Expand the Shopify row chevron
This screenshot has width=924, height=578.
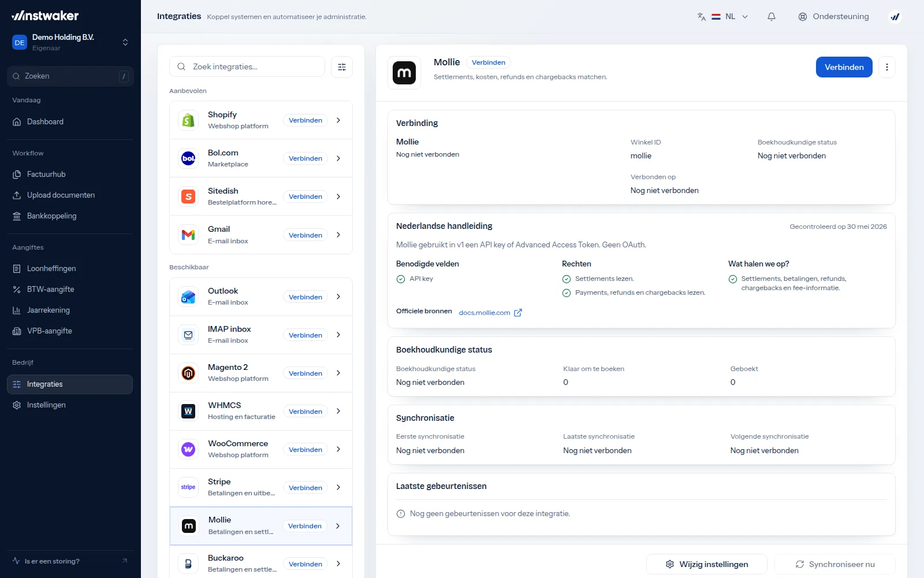click(338, 120)
